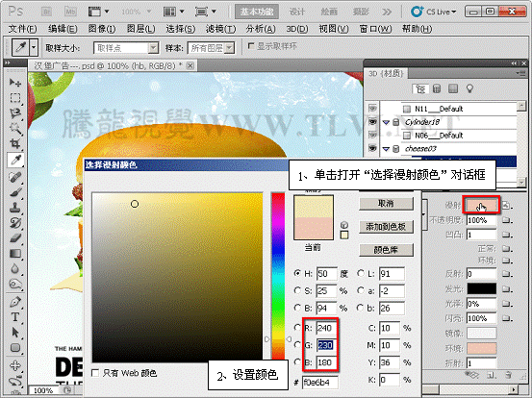
Task: Select the Gradient tool
Action: (x=15, y=254)
